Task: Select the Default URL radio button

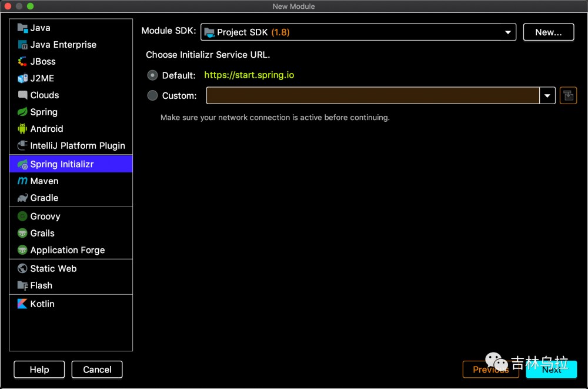Action: click(x=152, y=75)
